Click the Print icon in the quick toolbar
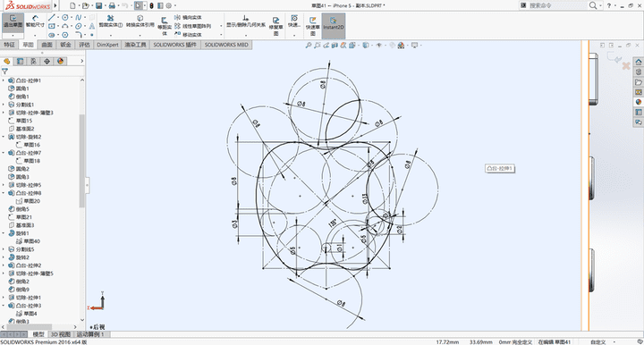Viewport: 644px width, 345px height. click(112, 5)
